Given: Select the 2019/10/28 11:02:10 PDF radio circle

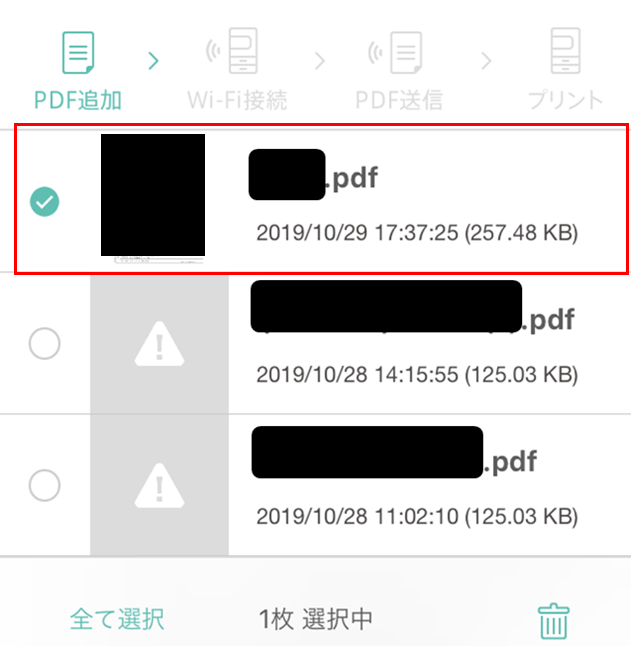Looking at the screenshot, I should click(x=45, y=485).
